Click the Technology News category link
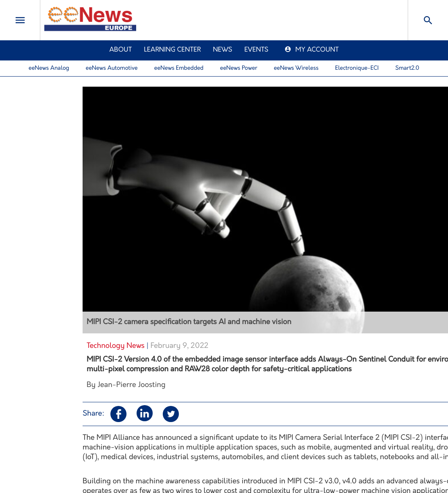This screenshot has width=448, height=493. tap(116, 345)
